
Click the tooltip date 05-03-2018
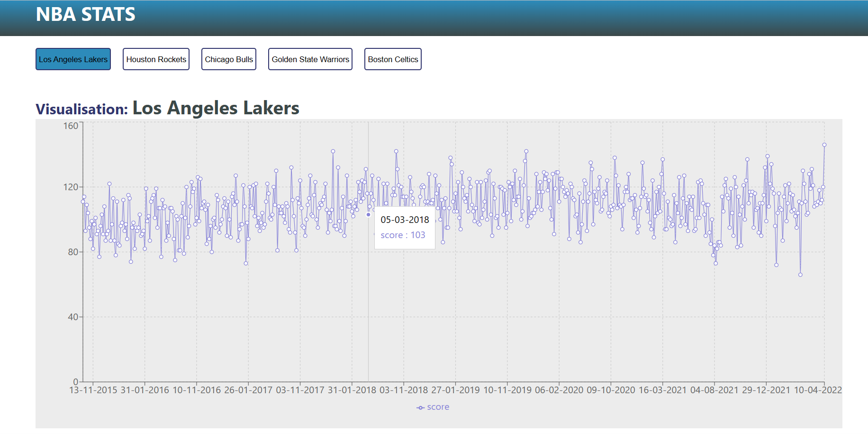point(405,220)
